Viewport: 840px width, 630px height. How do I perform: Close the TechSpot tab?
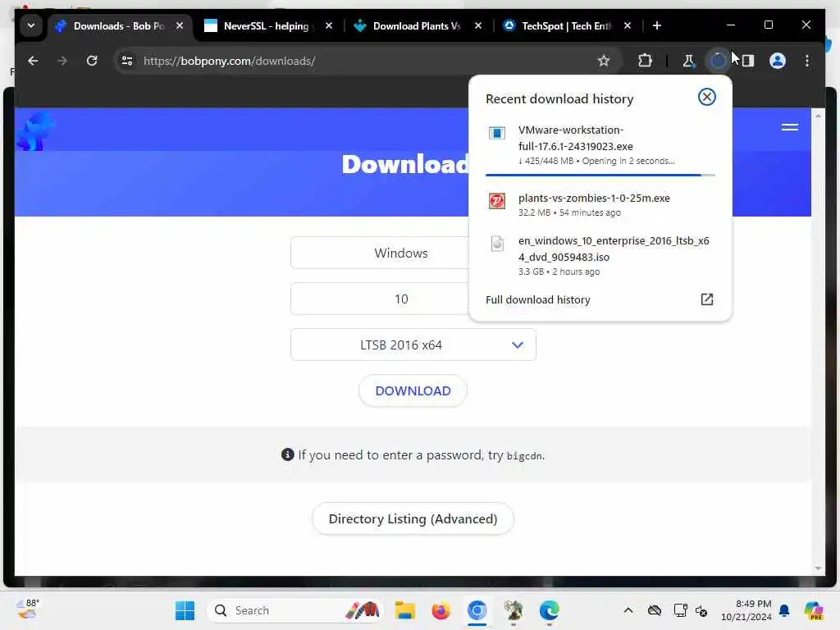tap(628, 25)
